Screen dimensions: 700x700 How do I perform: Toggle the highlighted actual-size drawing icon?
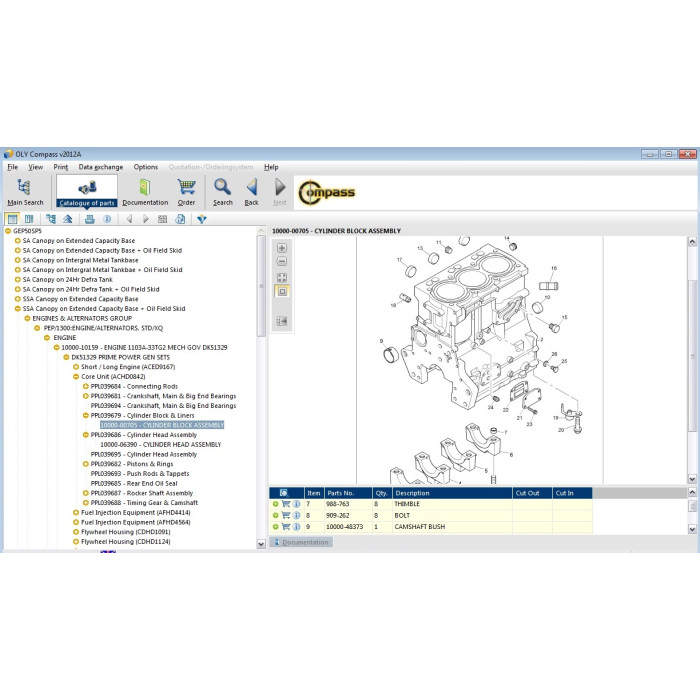(282, 292)
